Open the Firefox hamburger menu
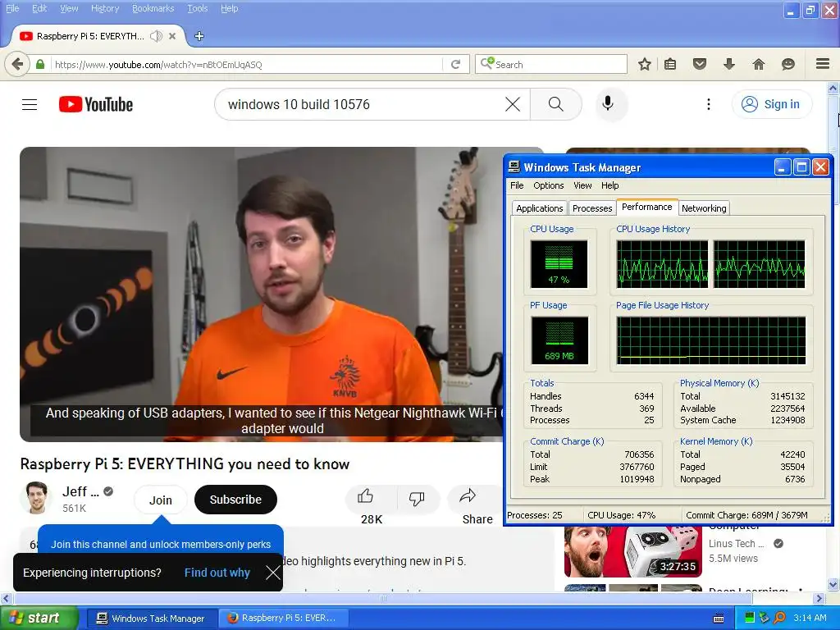840x630 pixels. (823, 64)
